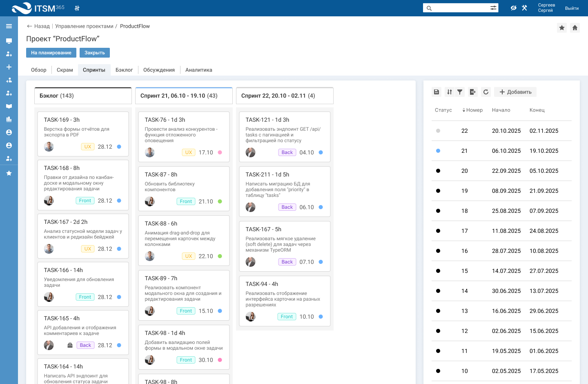Open search filter options in the search box

493,8
